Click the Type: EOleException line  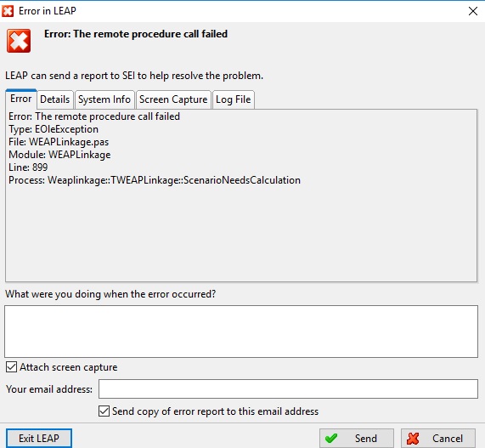tap(54, 129)
